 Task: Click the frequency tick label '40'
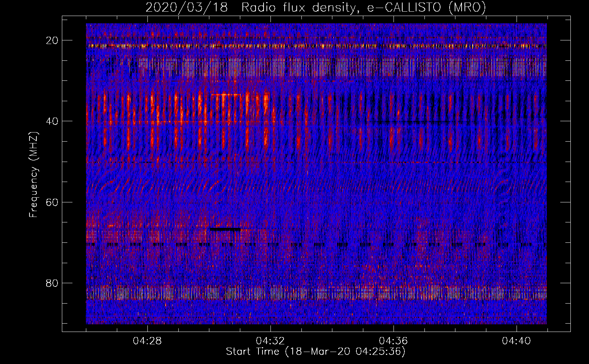(x=52, y=121)
